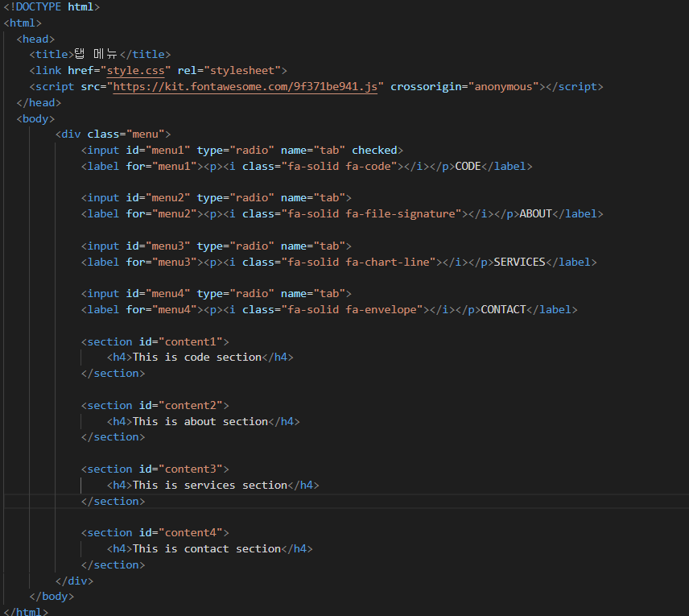The width and height of the screenshot is (689, 616).
Task: Click the closing section tag after content4
Action: click(113, 564)
